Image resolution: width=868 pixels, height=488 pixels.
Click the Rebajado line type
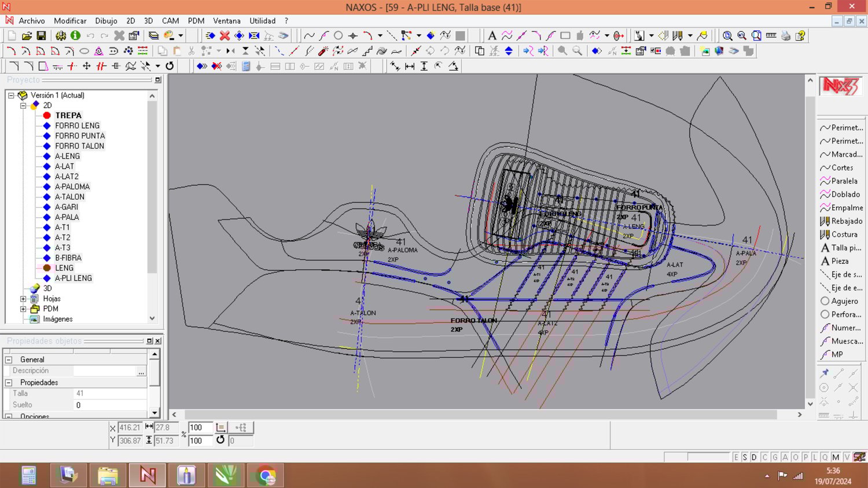tap(846, 221)
